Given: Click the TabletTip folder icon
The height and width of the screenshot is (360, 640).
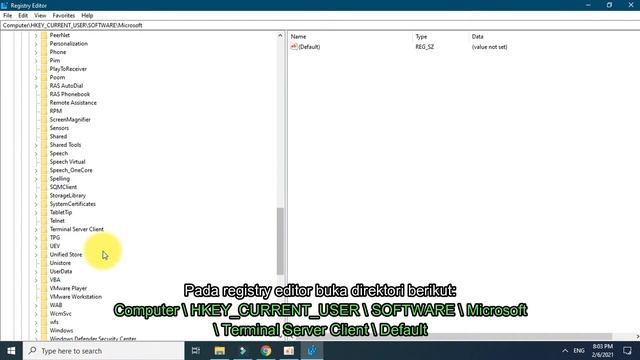Looking at the screenshot, I should [44, 212].
